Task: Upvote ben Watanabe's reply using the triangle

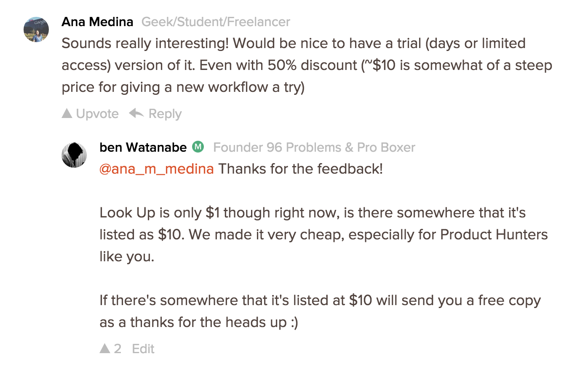Action: point(105,349)
